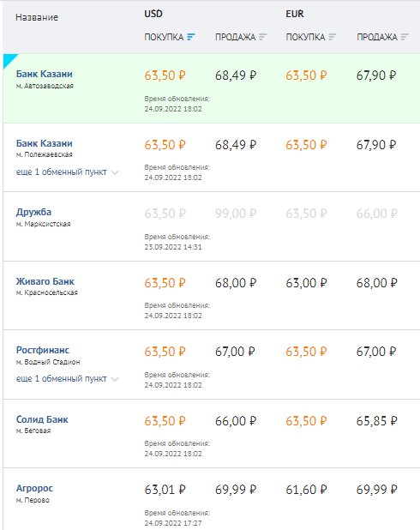Sort by EUR sale rate icon

(405, 37)
